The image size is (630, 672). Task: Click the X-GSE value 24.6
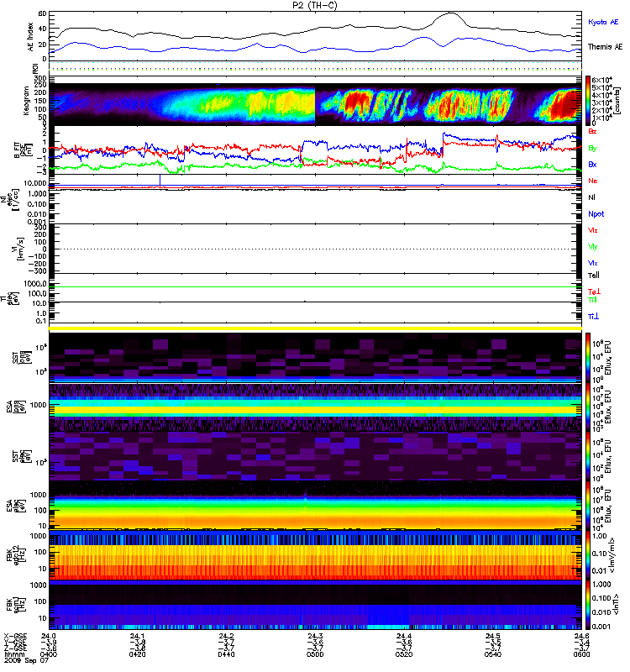[581, 636]
